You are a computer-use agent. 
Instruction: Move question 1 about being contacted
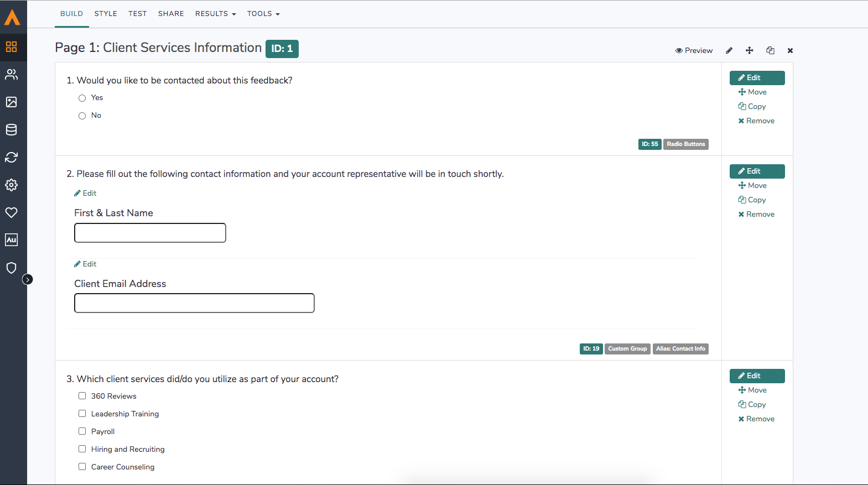(752, 92)
